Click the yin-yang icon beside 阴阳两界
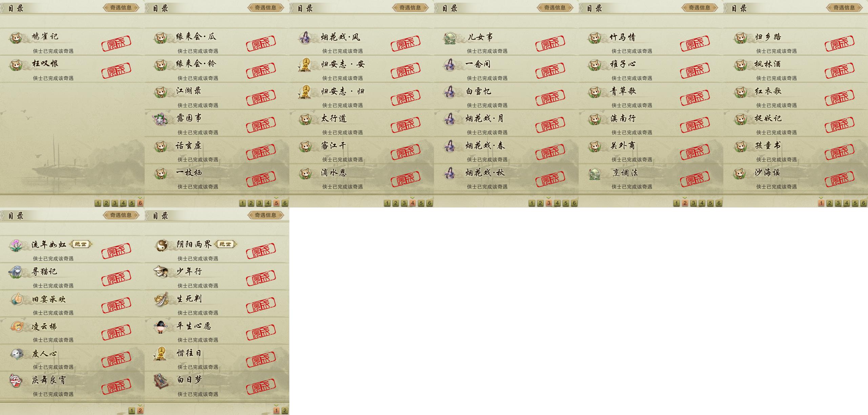Screen dimensions: 868x415 click(x=162, y=245)
